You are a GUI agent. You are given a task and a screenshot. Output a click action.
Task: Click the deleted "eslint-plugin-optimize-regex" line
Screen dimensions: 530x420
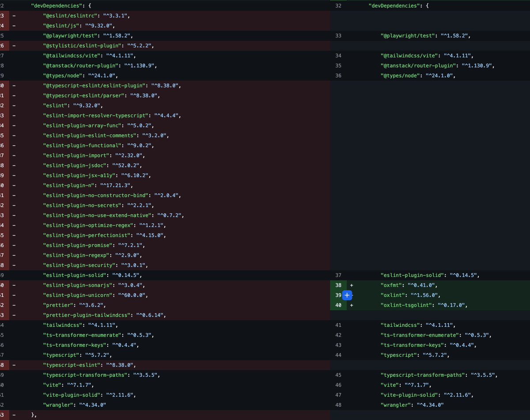[x=165, y=225]
